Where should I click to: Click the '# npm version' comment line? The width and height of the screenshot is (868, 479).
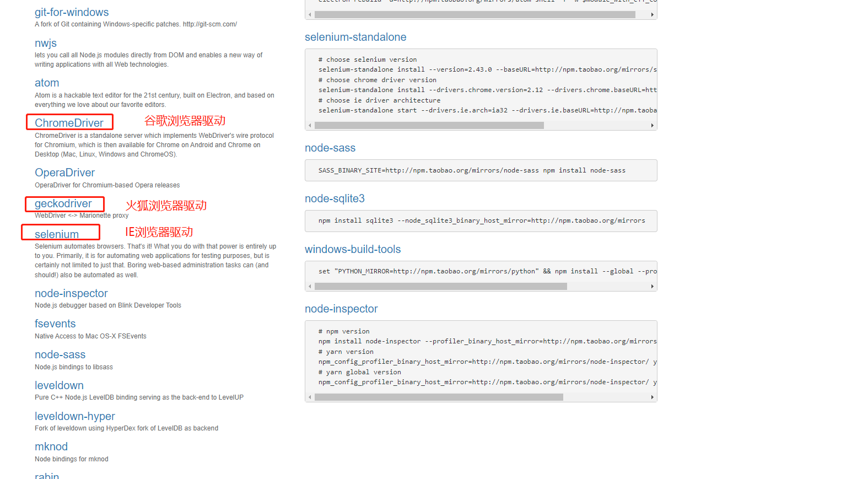pos(344,331)
